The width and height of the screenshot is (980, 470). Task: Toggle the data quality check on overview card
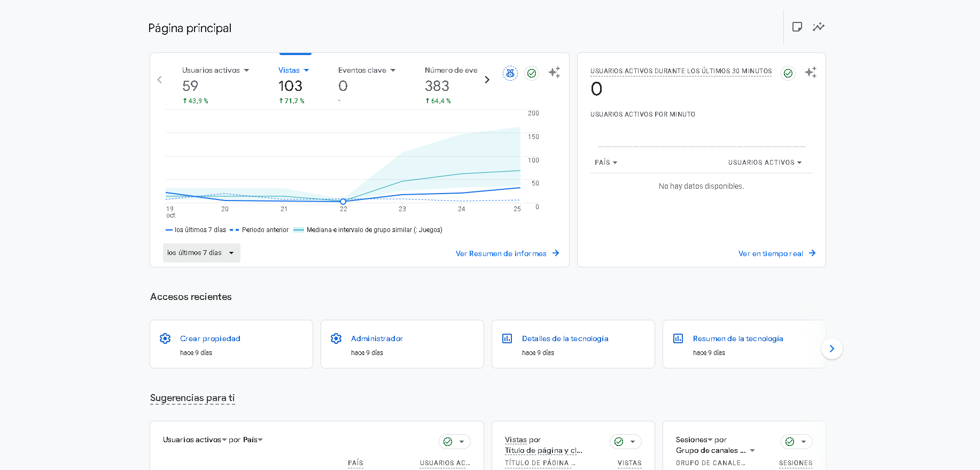click(x=532, y=73)
